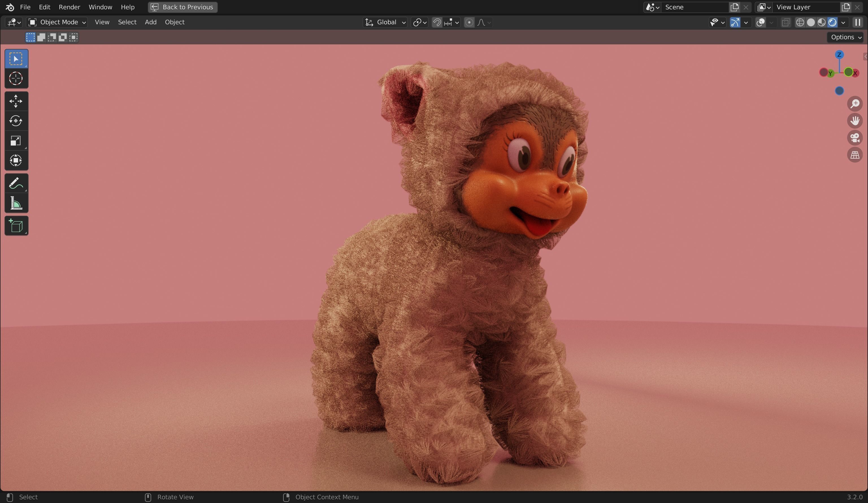
Task: Open the Edit menu
Action: point(44,7)
